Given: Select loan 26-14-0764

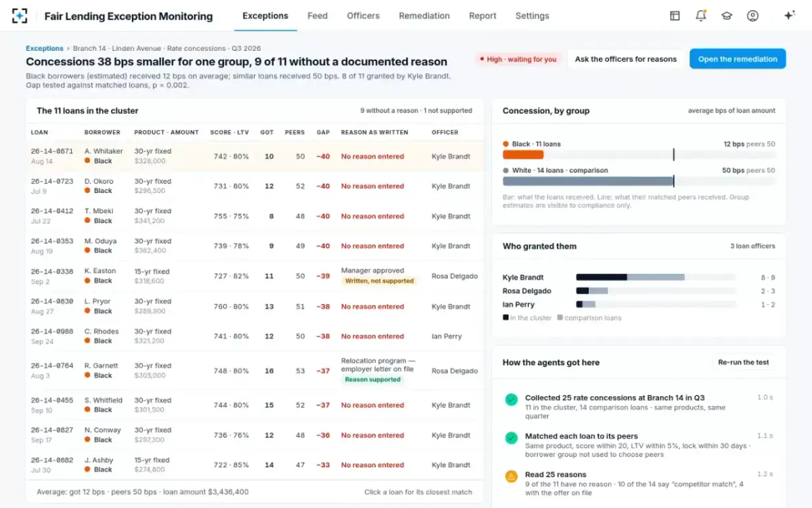Looking at the screenshot, I should [254, 371].
